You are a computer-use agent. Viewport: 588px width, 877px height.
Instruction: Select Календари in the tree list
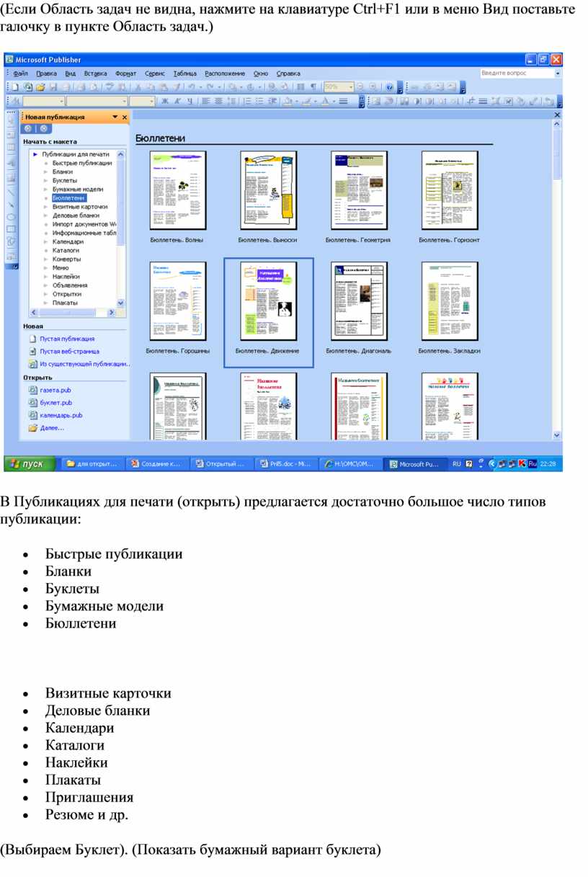pos(68,241)
